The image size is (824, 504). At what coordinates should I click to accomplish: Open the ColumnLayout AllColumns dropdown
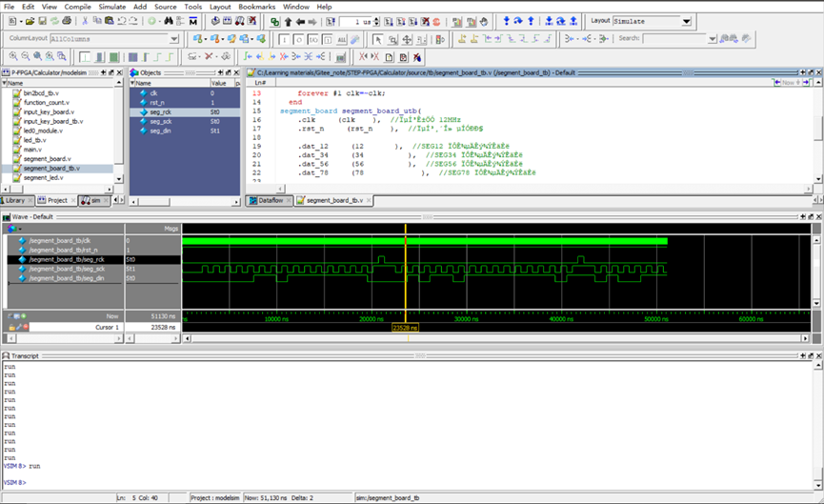pyautogui.click(x=174, y=39)
